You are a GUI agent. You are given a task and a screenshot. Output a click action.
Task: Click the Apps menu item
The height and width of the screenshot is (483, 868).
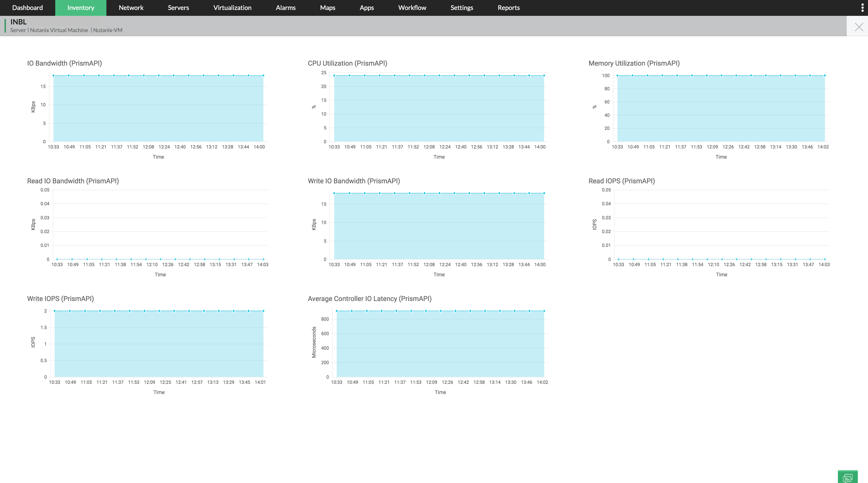click(367, 8)
